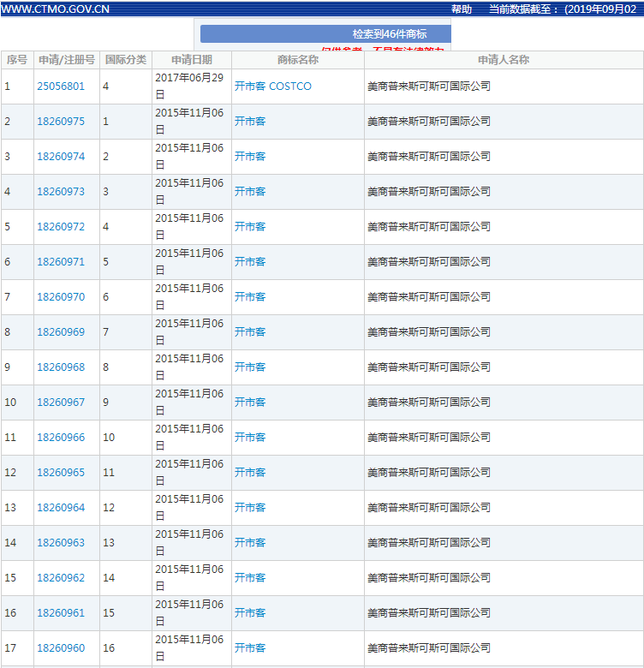644x668 pixels.
Task: Select the 商标名称 column header
Action: [298, 60]
